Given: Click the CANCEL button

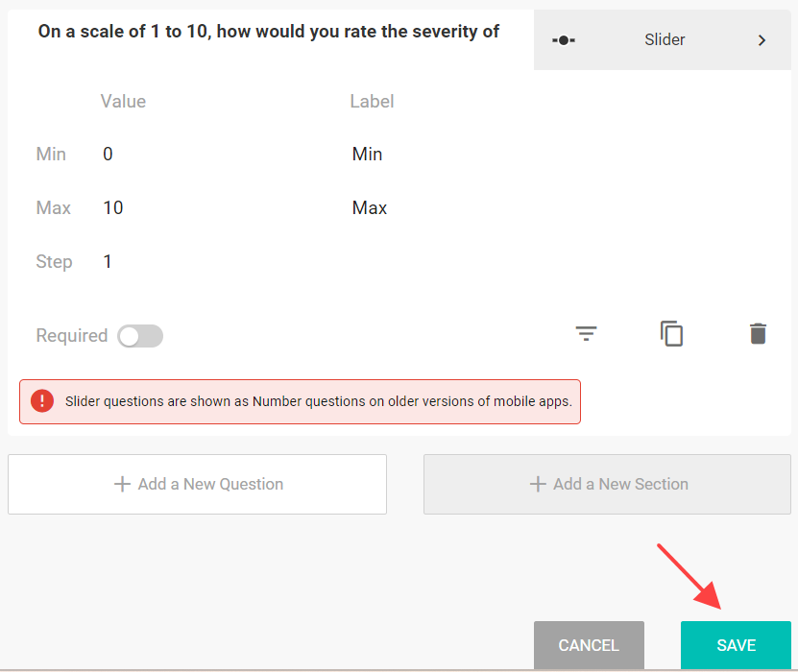Looking at the screenshot, I should (589, 645).
